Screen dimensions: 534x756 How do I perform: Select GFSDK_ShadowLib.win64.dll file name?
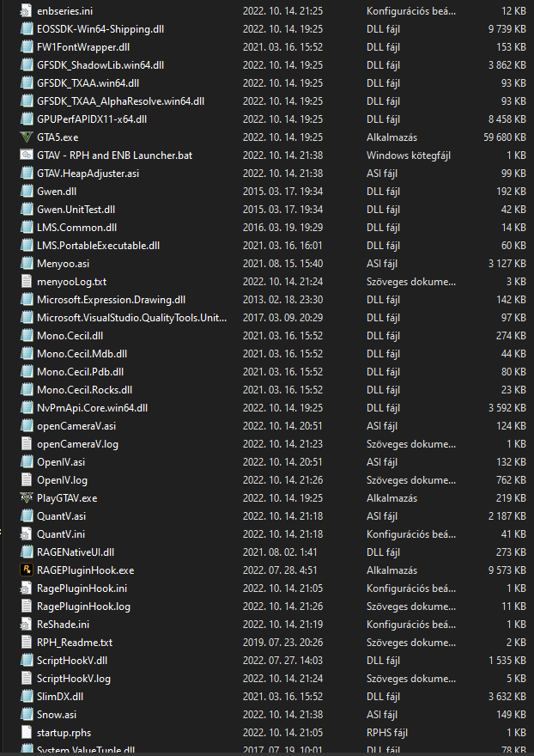click(x=100, y=65)
